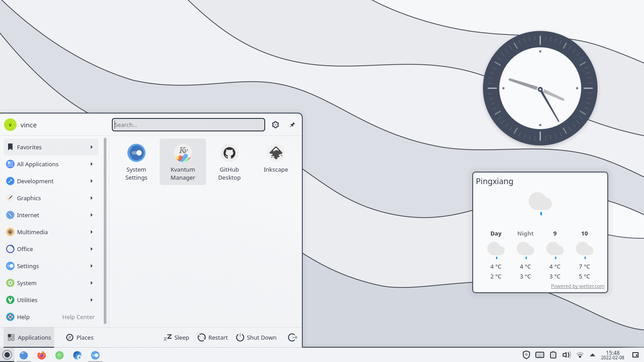Expand the Multimedia category arrow

pos(91,232)
